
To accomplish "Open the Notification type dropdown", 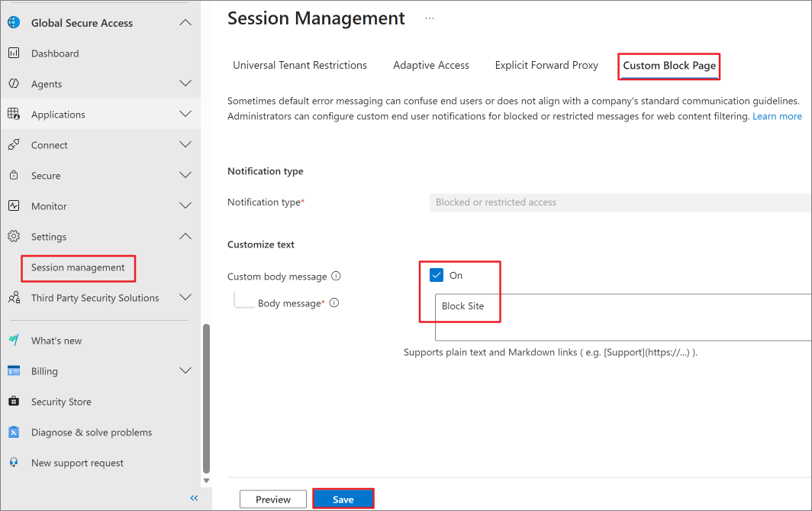I will tap(620, 202).
